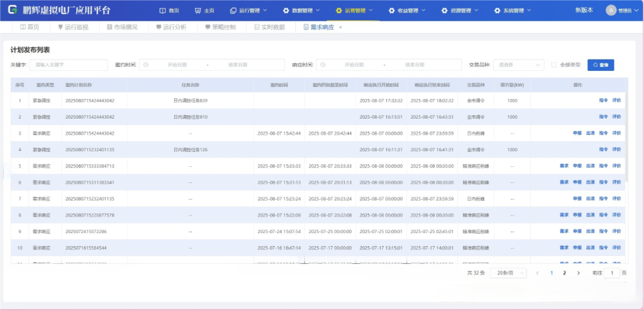This screenshot has height=311, width=644.
Task: Click the 首页 home icon in top navigation
Action: [x=163, y=11]
